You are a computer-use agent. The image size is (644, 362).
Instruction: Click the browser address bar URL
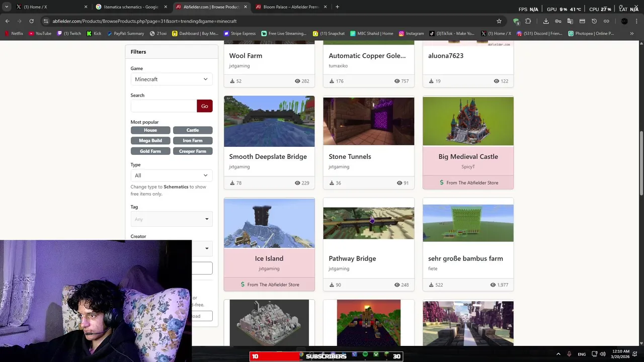pos(144,21)
